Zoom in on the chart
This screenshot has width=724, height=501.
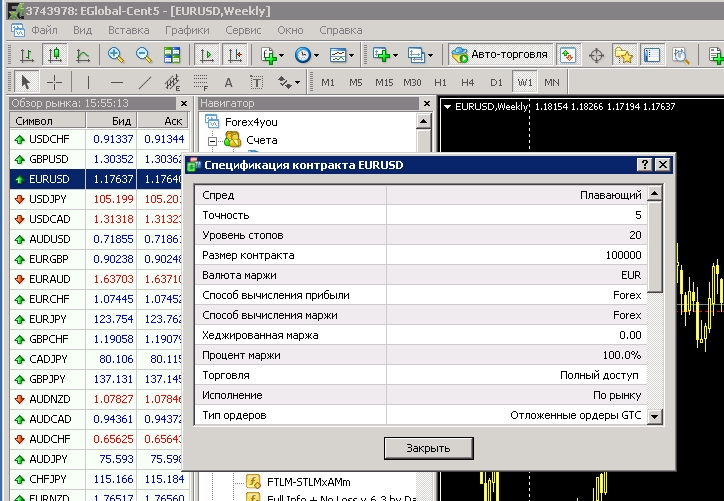point(115,55)
